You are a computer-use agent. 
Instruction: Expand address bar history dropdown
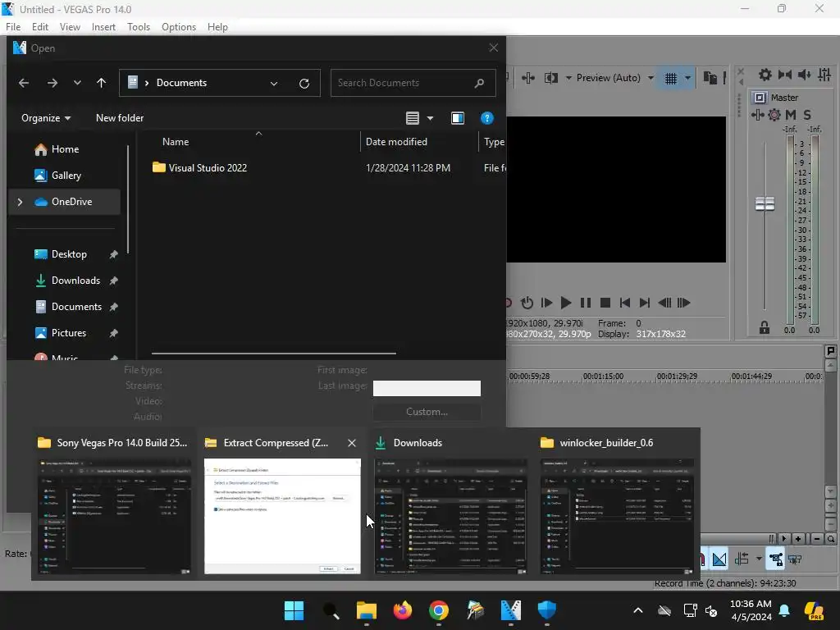click(274, 84)
